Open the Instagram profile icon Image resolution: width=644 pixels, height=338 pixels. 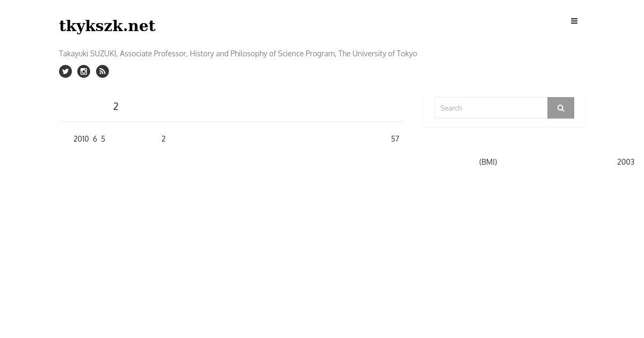(x=84, y=71)
